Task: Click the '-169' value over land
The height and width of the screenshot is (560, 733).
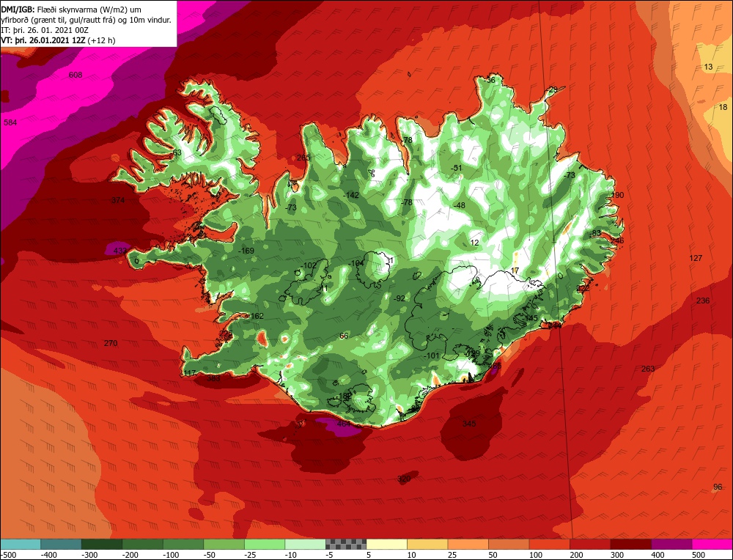Action: pos(246,251)
